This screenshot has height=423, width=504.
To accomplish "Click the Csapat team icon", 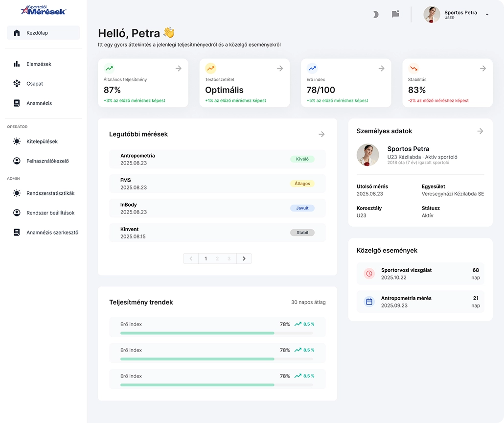I will click(17, 84).
